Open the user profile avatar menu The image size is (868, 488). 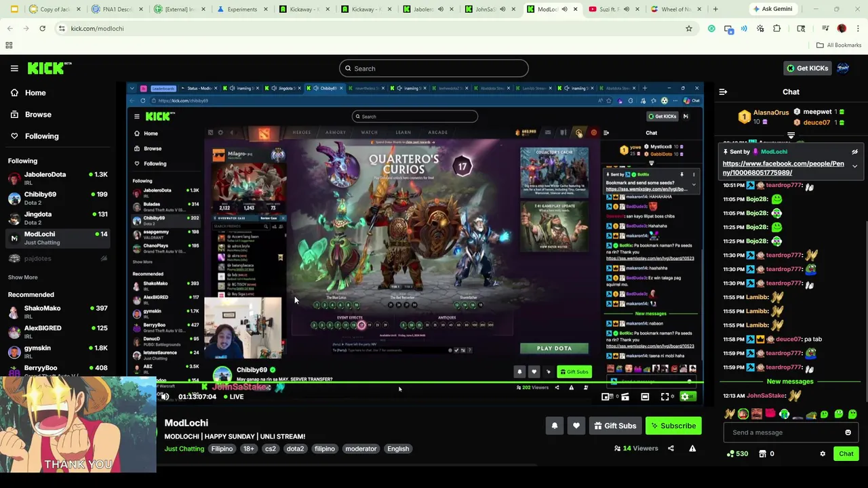click(x=843, y=68)
